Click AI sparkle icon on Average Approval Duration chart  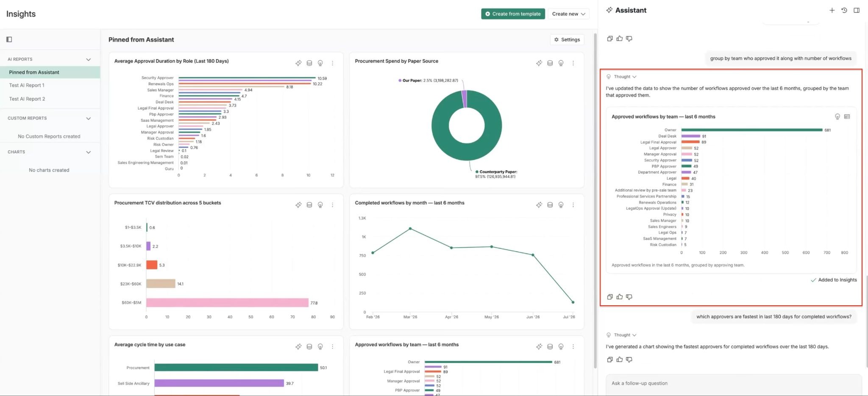tap(298, 63)
